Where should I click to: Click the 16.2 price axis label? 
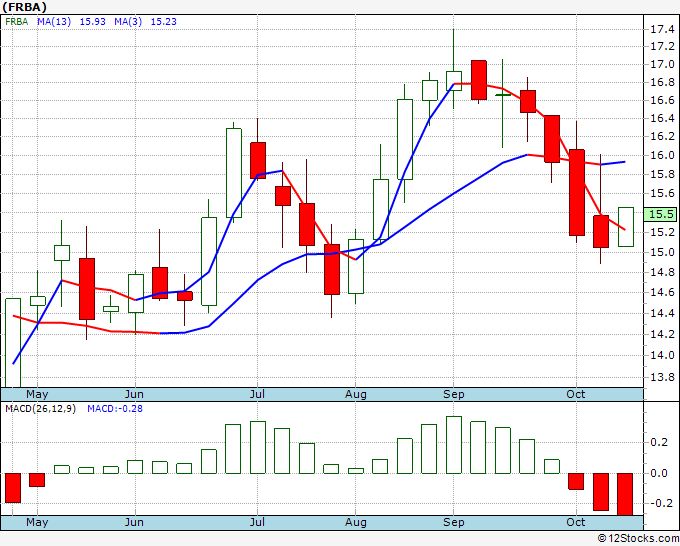[662, 137]
